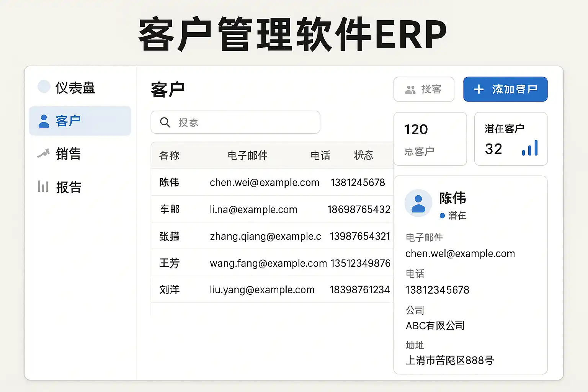Viewport: 588px width, 392px height.
Task: Select the 王芳 customer row
Action: pos(272,263)
